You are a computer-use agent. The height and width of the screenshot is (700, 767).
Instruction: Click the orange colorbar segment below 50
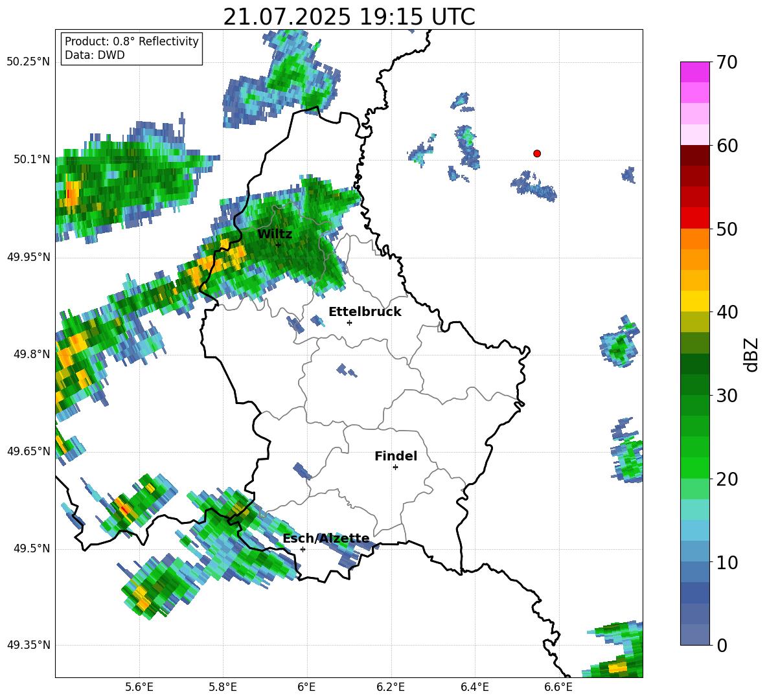tap(694, 240)
